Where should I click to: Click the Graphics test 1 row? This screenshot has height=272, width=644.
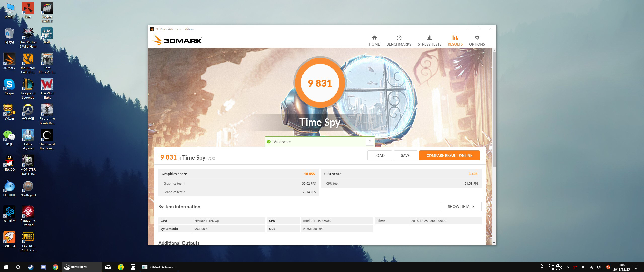pos(239,183)
